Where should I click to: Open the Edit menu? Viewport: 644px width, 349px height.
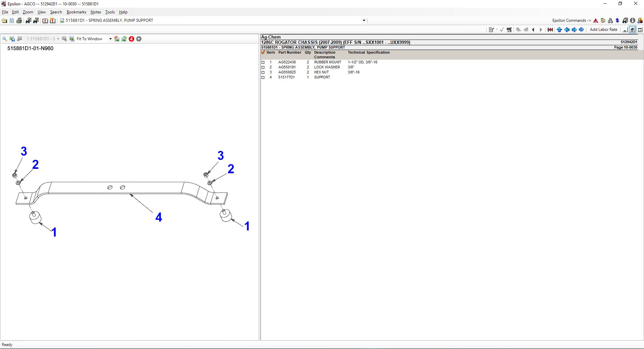tap(15, 12)
